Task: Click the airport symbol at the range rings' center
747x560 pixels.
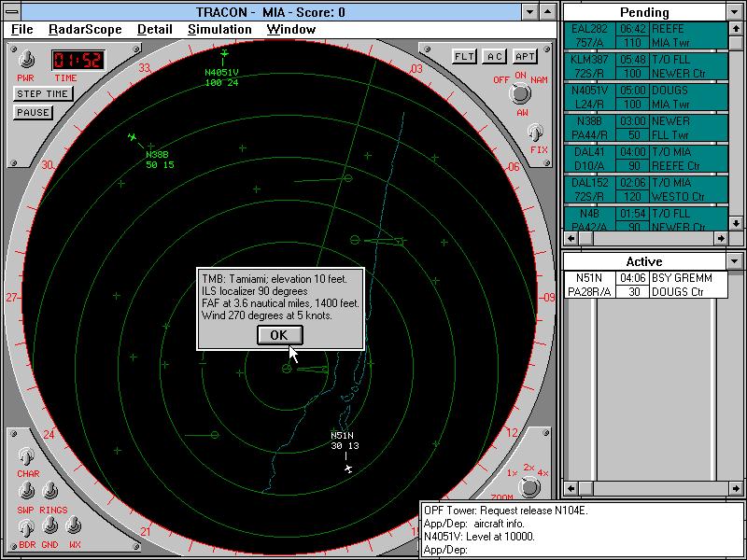Action: coord(287,368)
